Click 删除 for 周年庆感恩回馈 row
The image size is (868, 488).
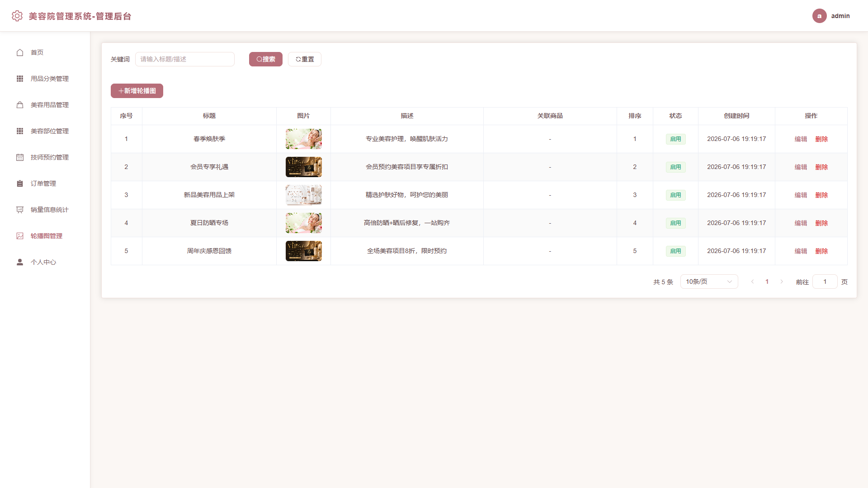click(x=821, y=251)
